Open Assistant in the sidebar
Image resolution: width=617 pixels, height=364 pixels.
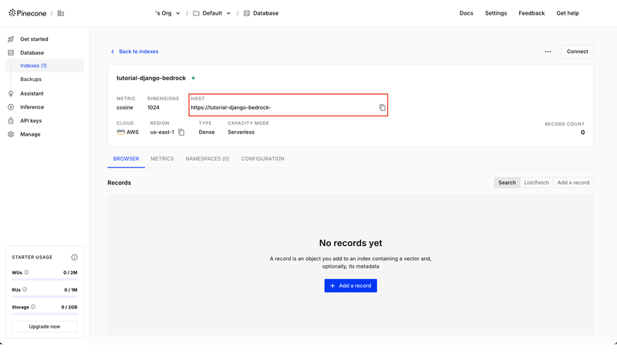pos(32,93)
